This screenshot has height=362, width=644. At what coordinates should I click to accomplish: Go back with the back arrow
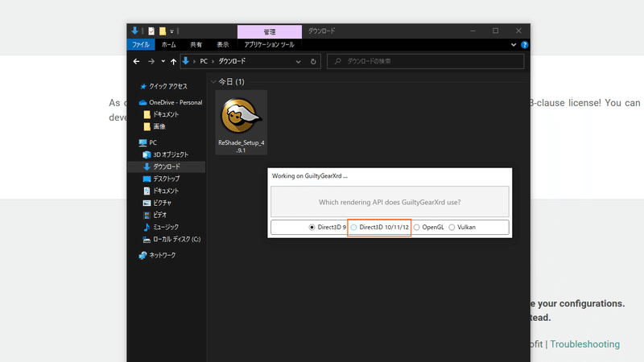coord(136,62)
